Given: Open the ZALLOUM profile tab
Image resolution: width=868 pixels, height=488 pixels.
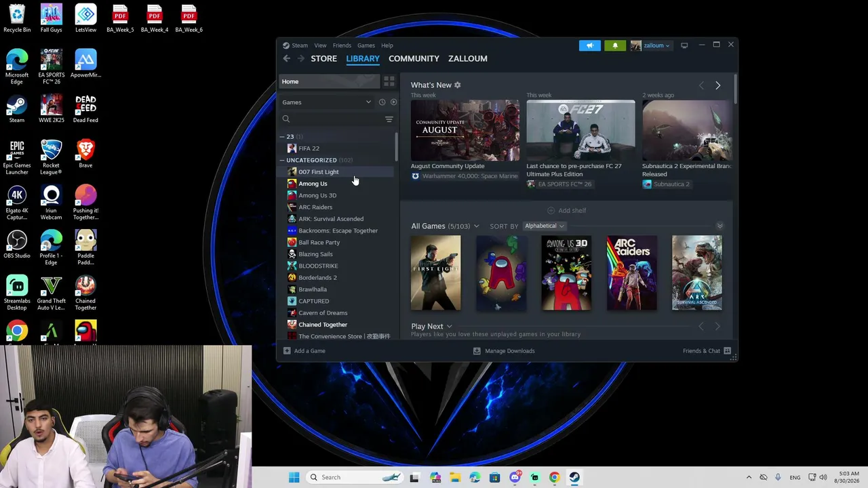Looking at the screenshot, I should 468,59.
